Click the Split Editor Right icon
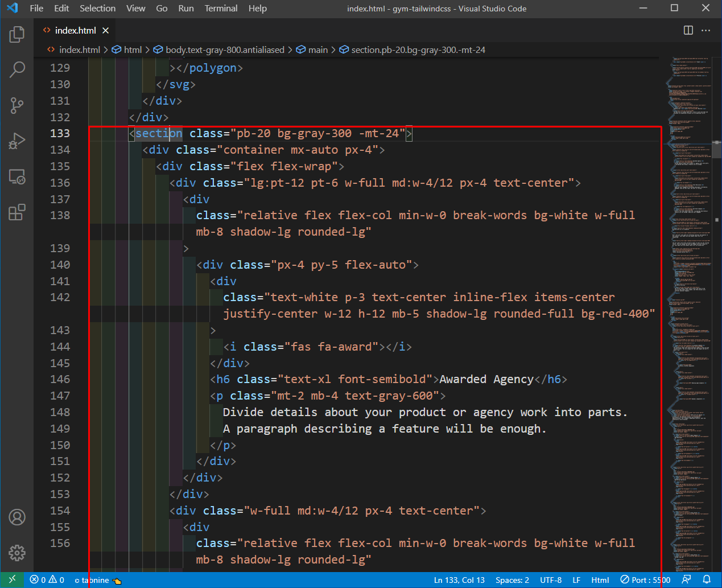The image size is (722, 588). click(688, 30)
